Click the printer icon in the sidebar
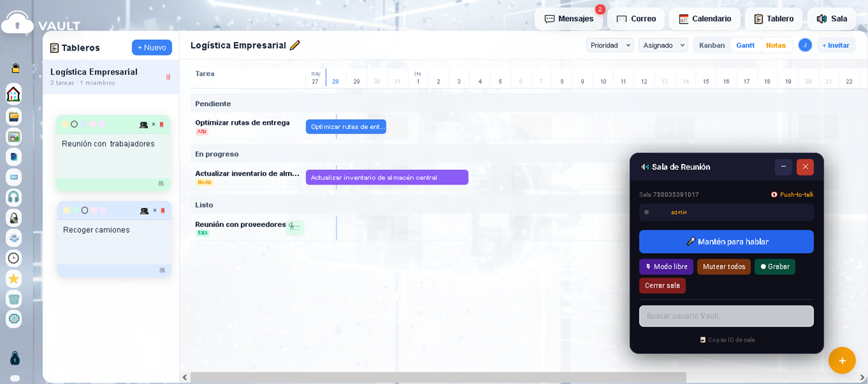Viewport: 868px width, 384px height. click(14, 238)
